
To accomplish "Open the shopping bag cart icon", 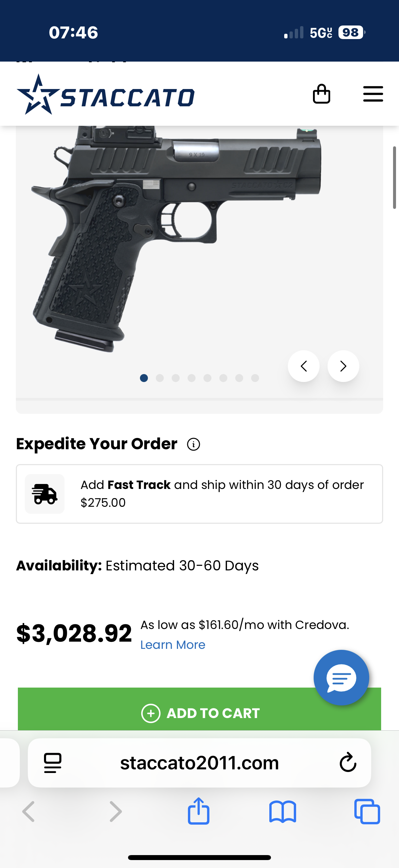I will [x=321, y=94].
